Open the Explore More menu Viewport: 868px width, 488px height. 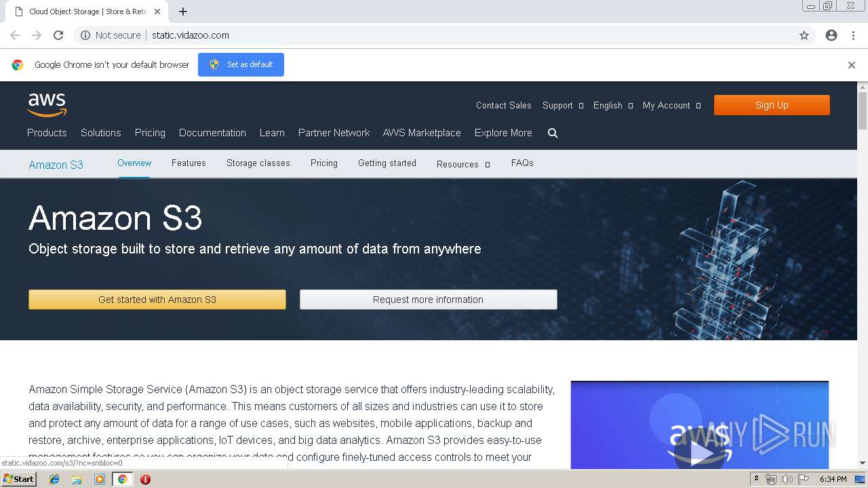pos(503,133)
